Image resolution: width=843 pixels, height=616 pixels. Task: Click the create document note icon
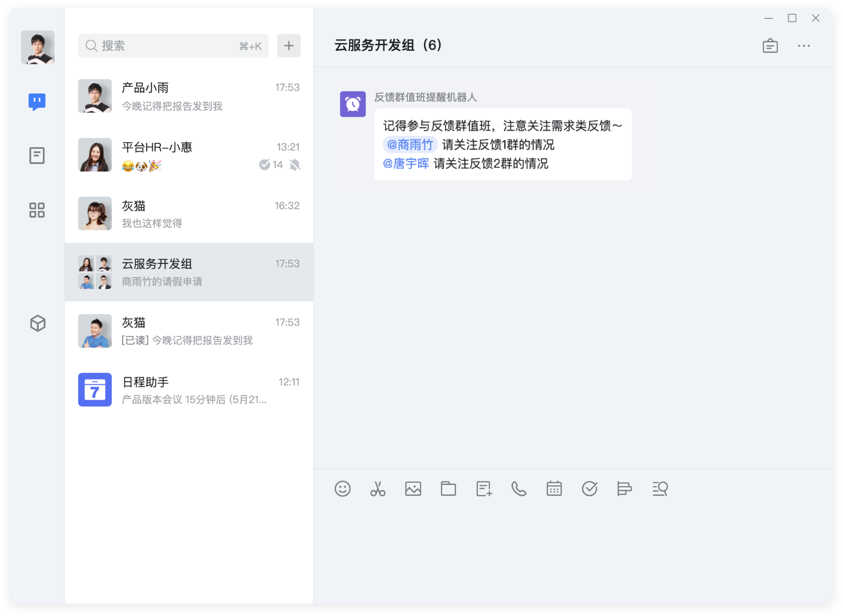pyautogui.click(x=484, y=489)
